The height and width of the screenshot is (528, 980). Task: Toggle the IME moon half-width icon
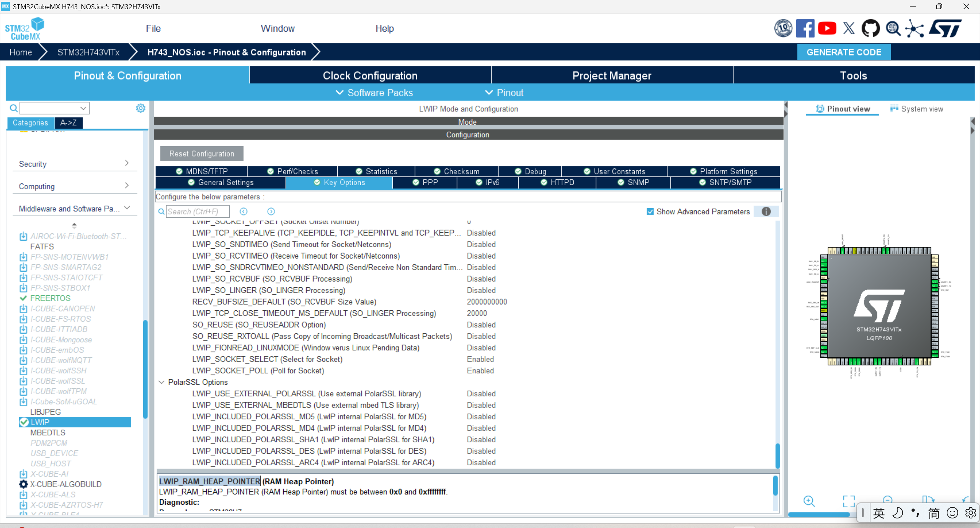[897, 513]
